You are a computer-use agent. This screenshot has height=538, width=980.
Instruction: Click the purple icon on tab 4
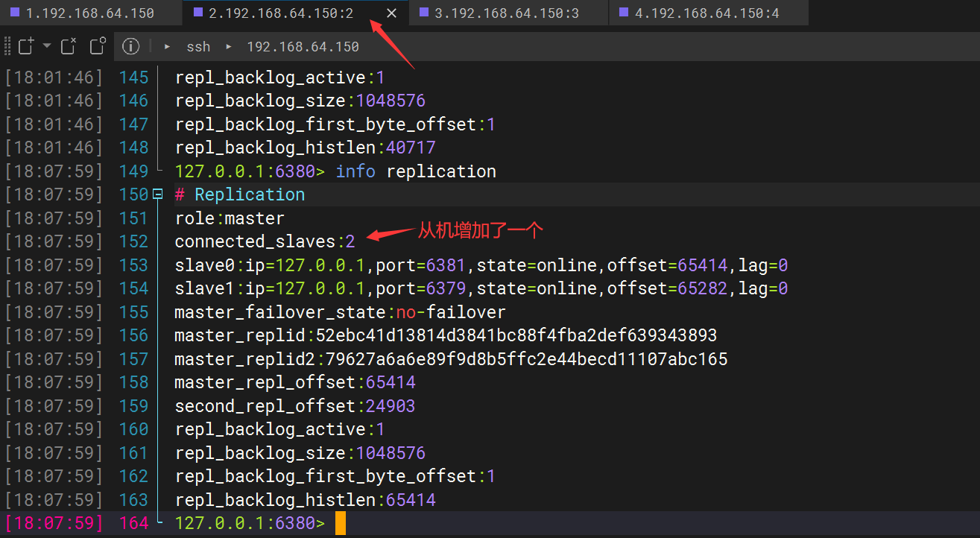624,12
